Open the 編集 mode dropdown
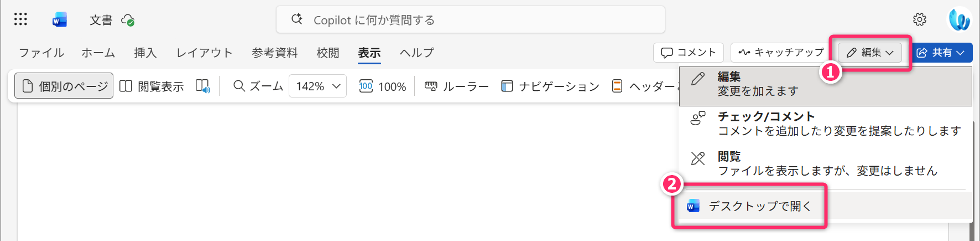The height and width of the screenshot is (241, 980). pyautogui.click(x=870, y=53)
